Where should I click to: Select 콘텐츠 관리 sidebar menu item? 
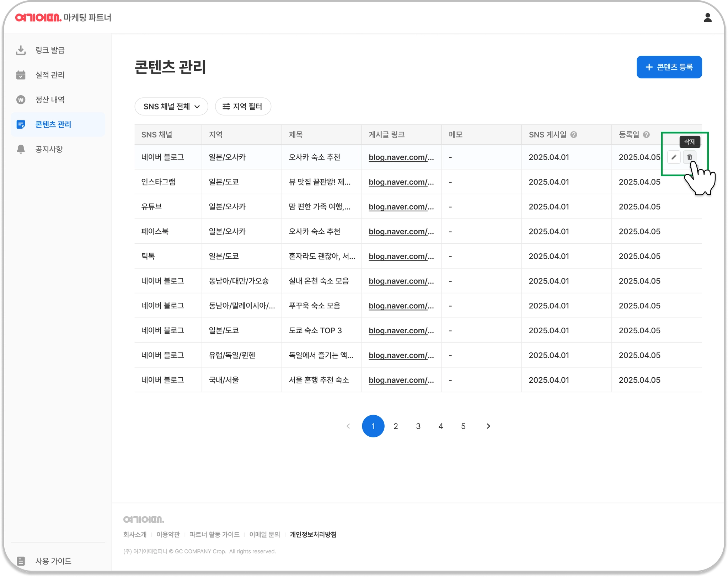click(53, 125)
